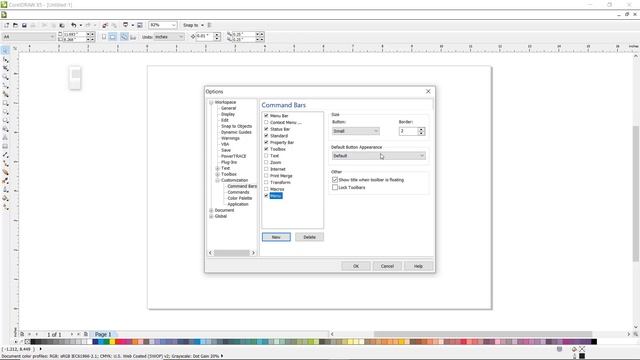Click the New document toolbar icon
The width and height of the screenshot is (640, 360).
(x=7, y=25)
